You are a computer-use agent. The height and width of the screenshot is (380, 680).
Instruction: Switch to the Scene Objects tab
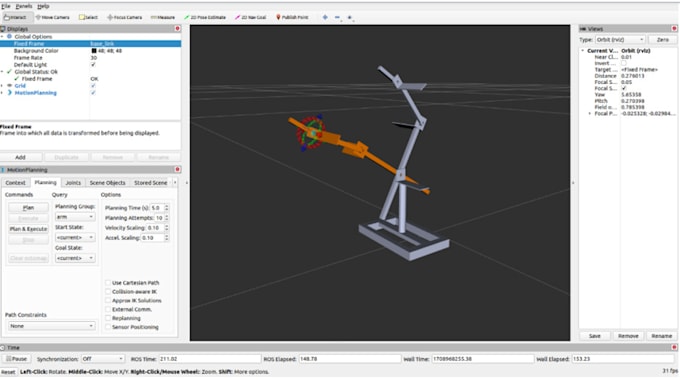[x=107, y=183]
